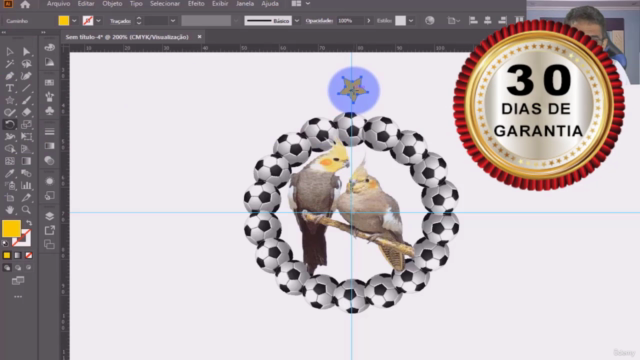Viewport: 640px width, 360px height.
Task: Pick the Mesh tool
Action: coord(9,161)
